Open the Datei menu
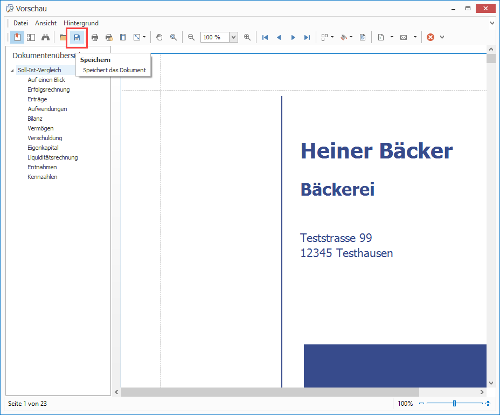The image size is (500, 415). (20, 23)
